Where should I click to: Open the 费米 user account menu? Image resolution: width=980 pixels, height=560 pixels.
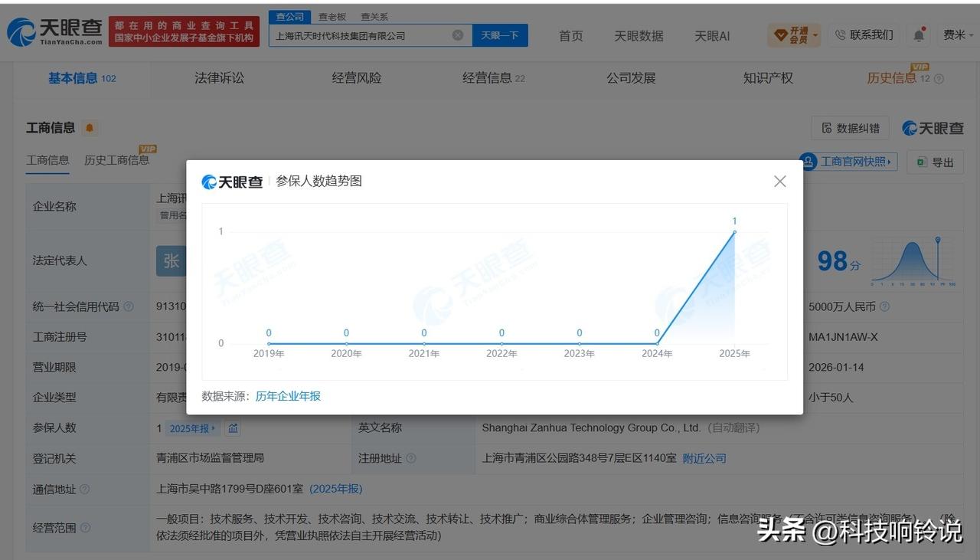coord(959,35)
